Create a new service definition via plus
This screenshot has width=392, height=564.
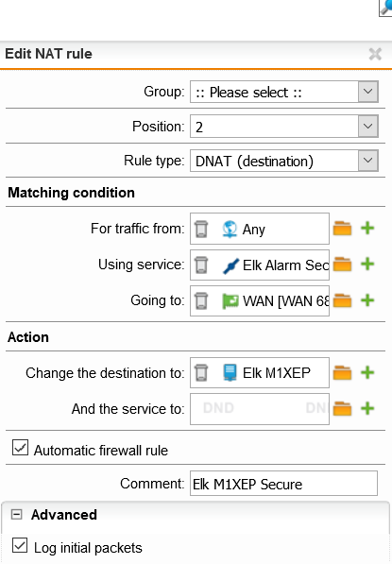(367, 265)
